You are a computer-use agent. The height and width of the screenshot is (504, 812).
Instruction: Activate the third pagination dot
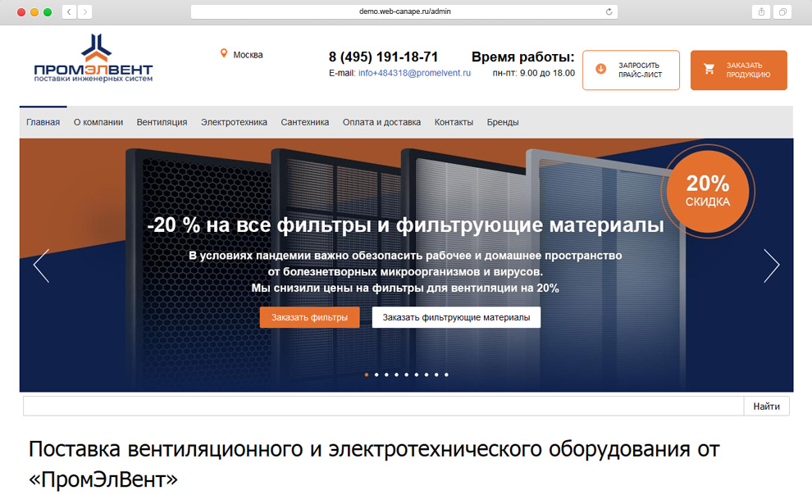click(x=385, y=375)
